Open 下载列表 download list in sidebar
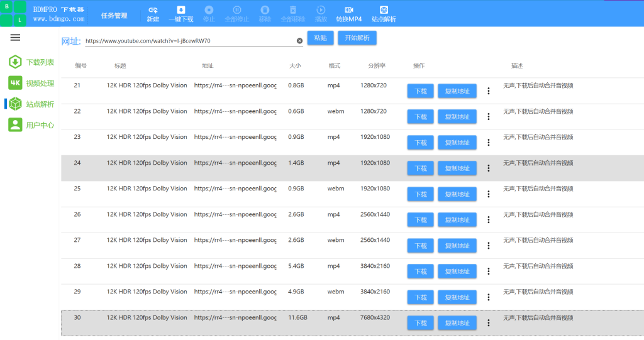This screenshot has width=644, height=340. click(x=31, y=62)
